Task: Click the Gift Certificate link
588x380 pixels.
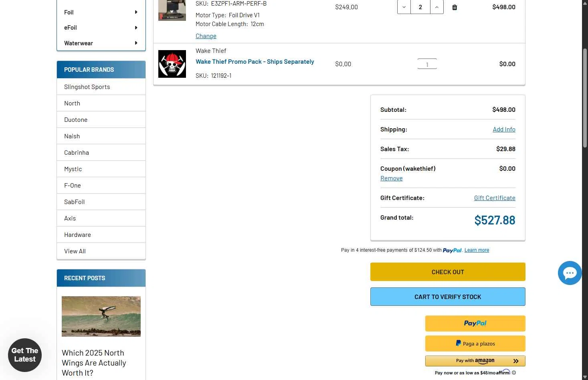Action: pyautogui.click(x=495, y=198)
